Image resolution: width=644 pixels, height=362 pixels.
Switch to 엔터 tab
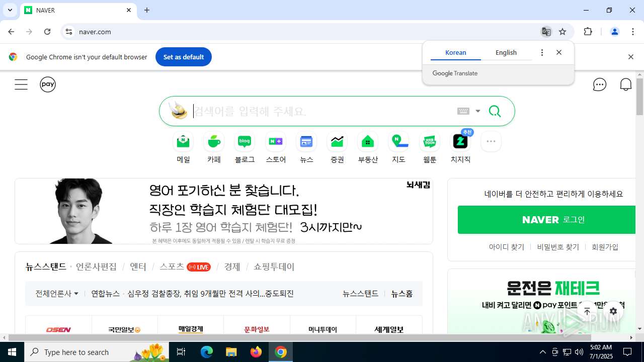(138, 267)
